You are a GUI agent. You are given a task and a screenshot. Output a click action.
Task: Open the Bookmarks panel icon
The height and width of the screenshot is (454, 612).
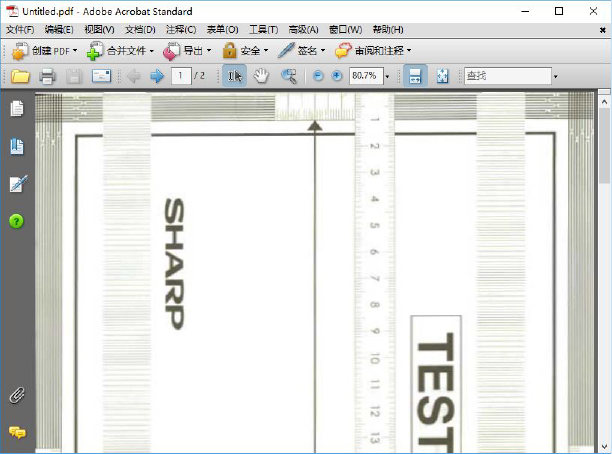[17, 146]
